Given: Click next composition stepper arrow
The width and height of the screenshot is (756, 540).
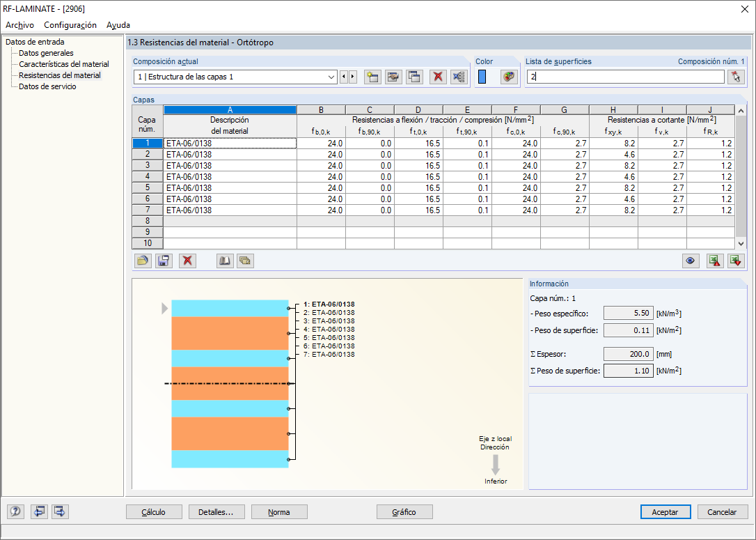Looking at the screenshot, I should pyautogui.click(x=353, y=77).
